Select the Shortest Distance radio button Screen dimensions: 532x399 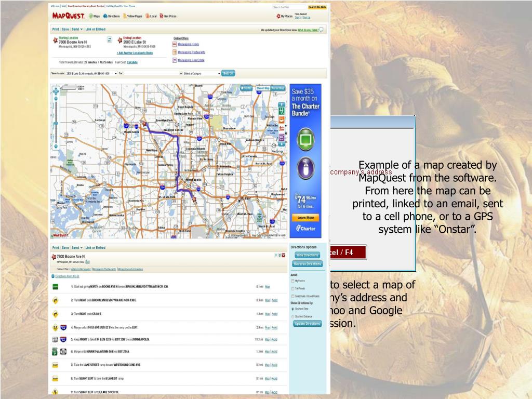coord(293,316)
